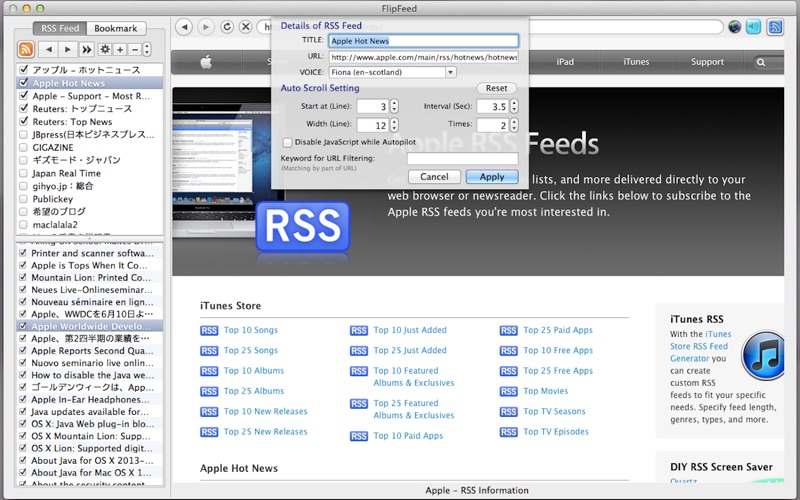Stop loading page with X button
Screen dimensions: 800x500
coord(245,27)
